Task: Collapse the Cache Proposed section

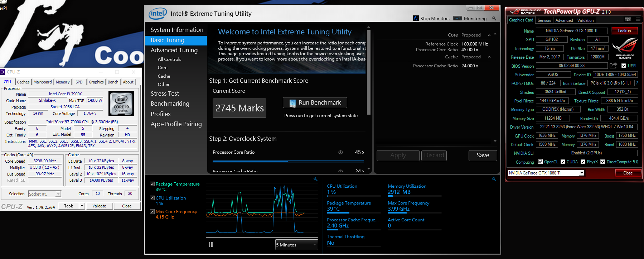Action: [489, 57]
